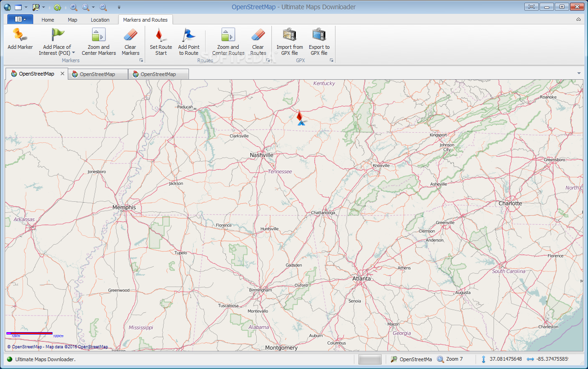Click the progress bar in status bar
Screen dimensions: 588x369
[370, 359]
